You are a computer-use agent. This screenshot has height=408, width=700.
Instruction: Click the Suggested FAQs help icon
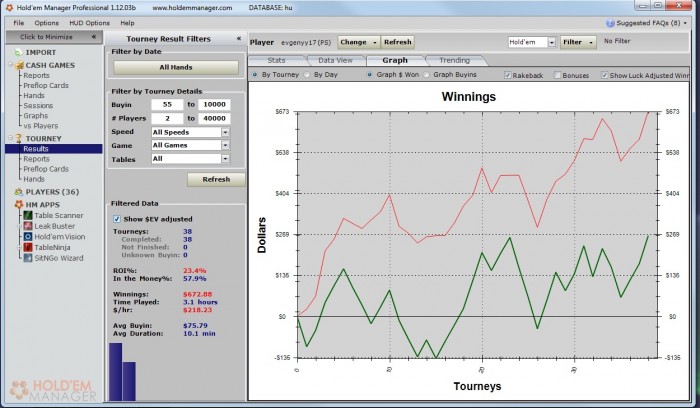610,23
